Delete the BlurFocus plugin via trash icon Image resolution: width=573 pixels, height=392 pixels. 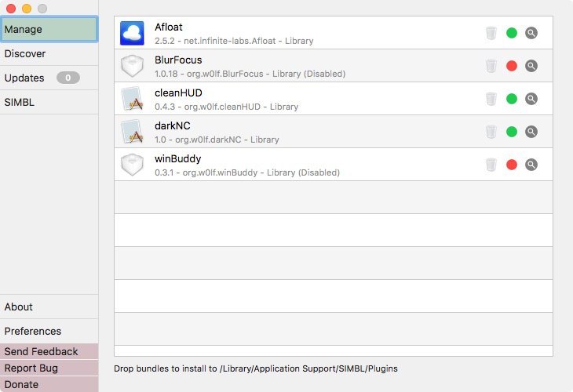tap(491, 66)
